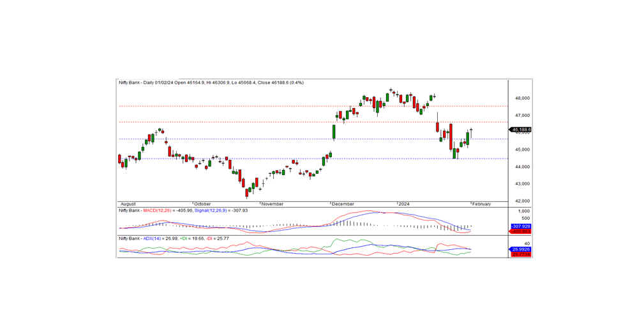Select the 500 MACD axis label
Viewport: 644px width, 333px height.
[x=527, y=219]
